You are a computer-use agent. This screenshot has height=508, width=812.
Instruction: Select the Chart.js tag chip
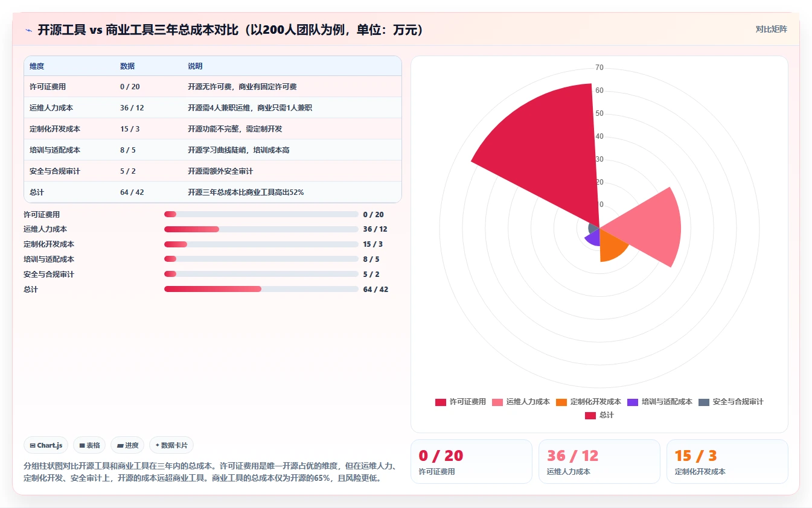tap(46, 445)
